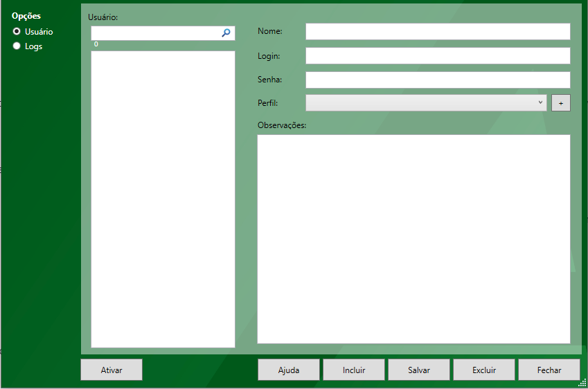Focus the Nome text field

(438, 31)
